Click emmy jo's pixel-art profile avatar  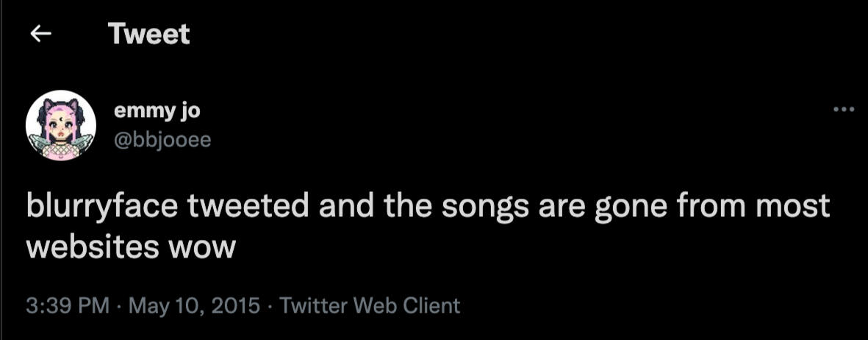coord(61,125)
